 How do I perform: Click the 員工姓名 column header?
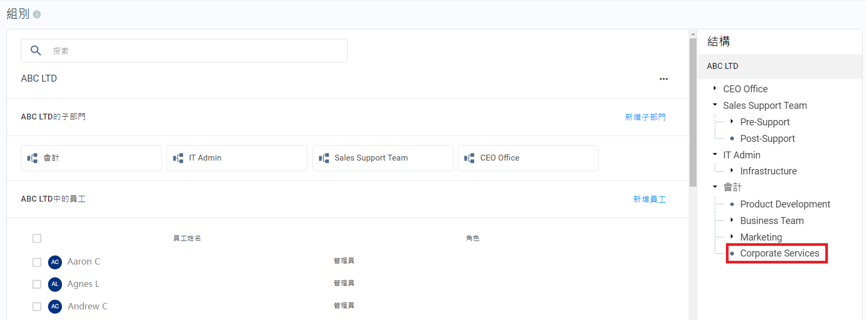coord(187,238)
